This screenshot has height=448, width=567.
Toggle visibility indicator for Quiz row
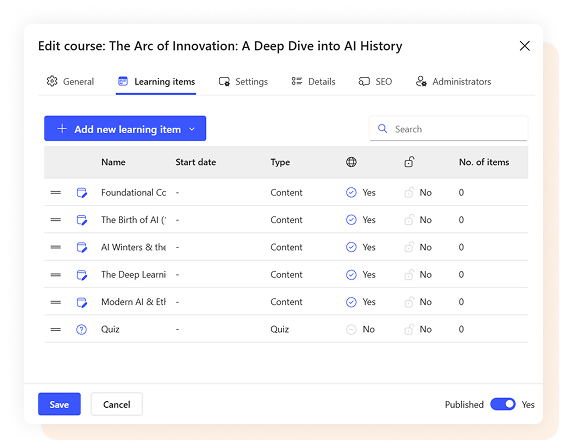click(x=351, y=329)
